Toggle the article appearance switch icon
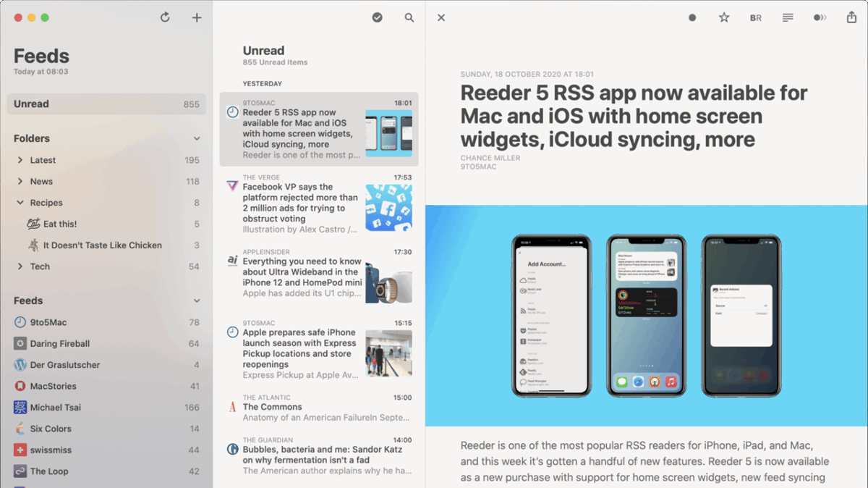Screen dimensions: 868x488 point(820,17)
